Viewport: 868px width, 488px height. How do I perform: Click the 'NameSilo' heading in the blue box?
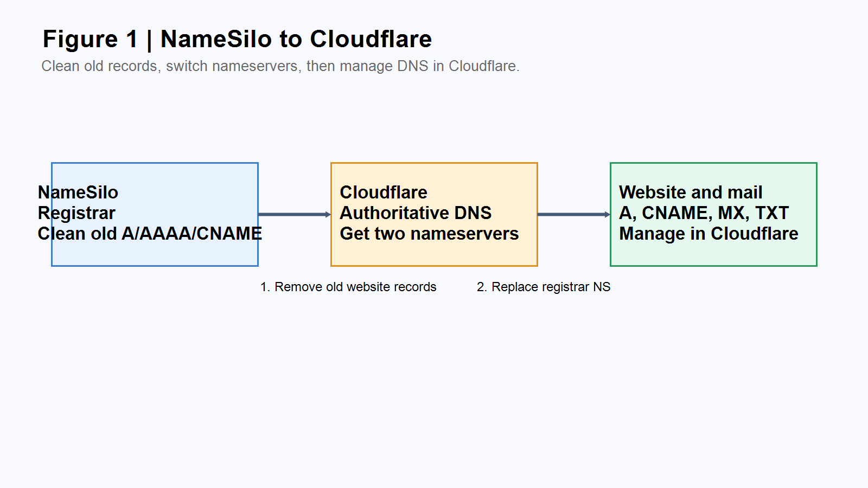click(78, 192)
